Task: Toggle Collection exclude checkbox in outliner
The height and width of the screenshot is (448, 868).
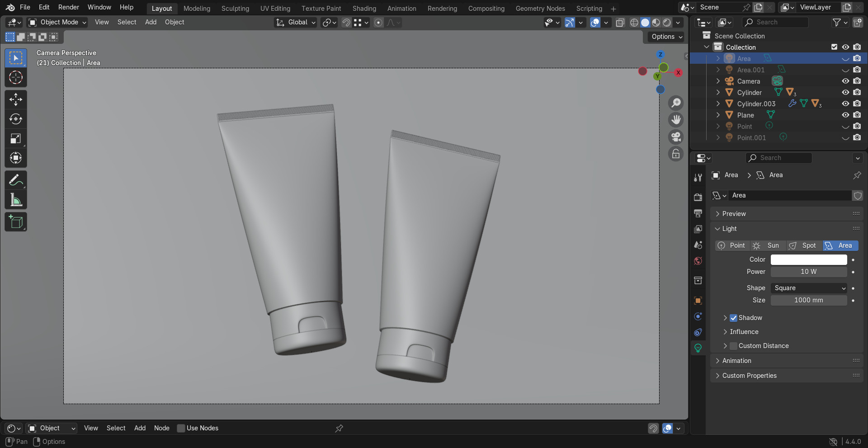Action: [x=834, y=47]
